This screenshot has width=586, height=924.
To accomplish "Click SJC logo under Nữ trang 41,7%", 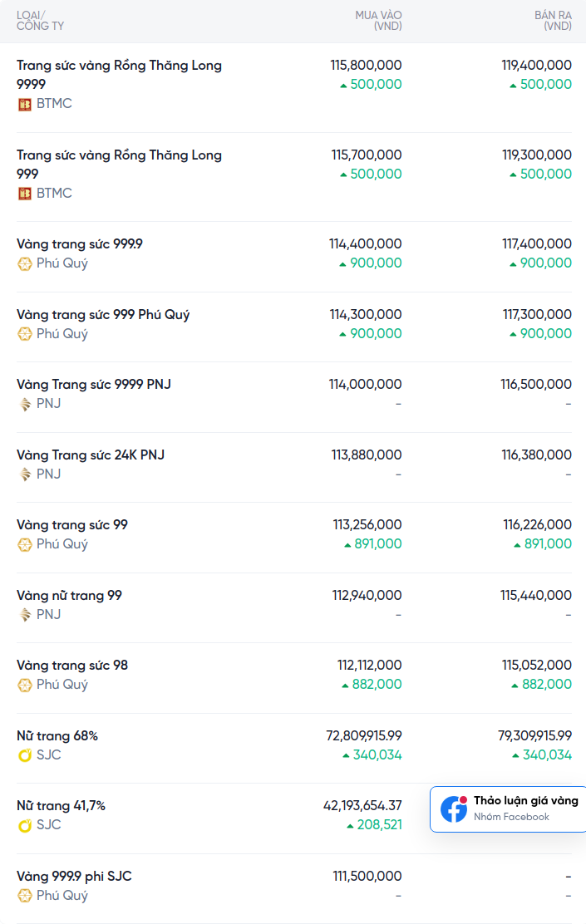I will coord(25,825).
